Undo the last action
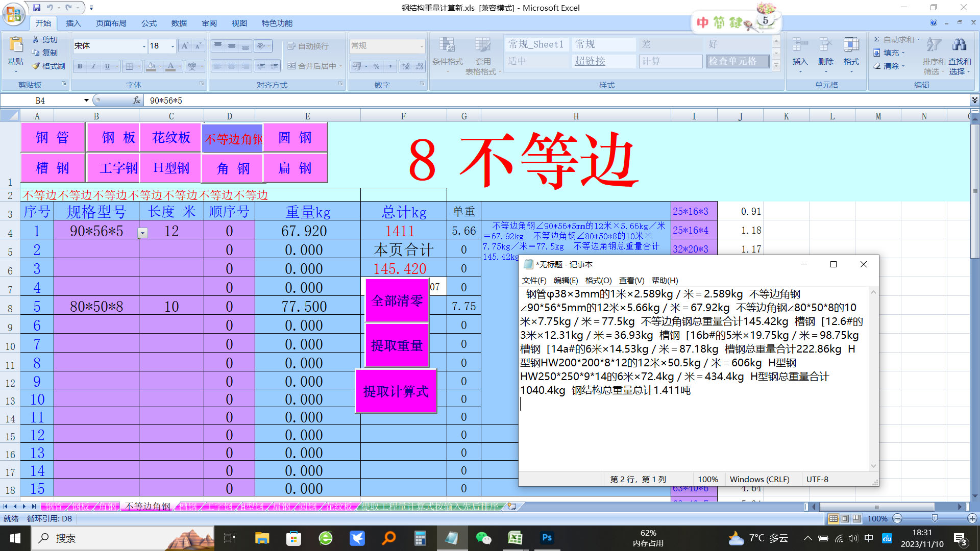The image size is (980, 551). (x=50, y=8)
